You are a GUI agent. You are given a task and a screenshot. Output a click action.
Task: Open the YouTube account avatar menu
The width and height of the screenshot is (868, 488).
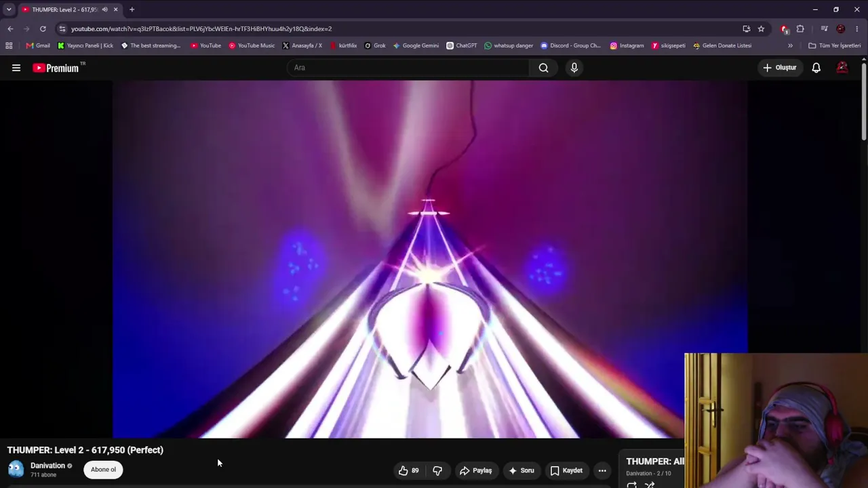(x=842, y=68)
